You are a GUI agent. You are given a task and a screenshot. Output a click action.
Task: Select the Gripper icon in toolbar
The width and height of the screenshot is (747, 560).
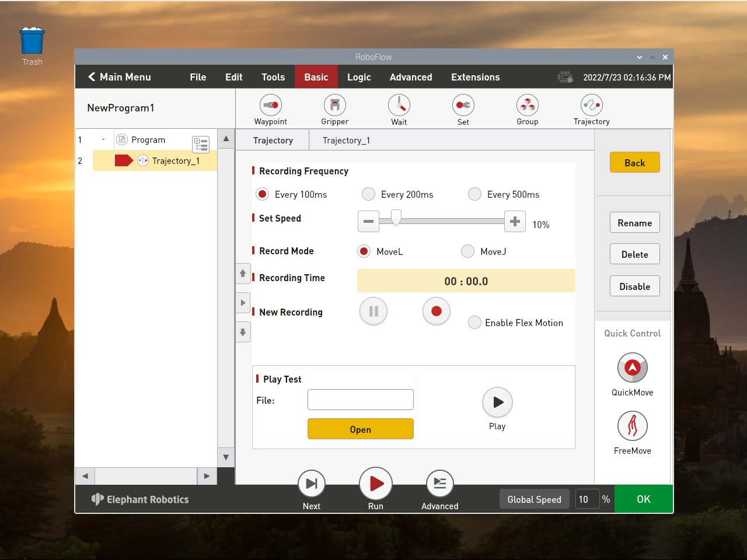[x=335, y=106]
